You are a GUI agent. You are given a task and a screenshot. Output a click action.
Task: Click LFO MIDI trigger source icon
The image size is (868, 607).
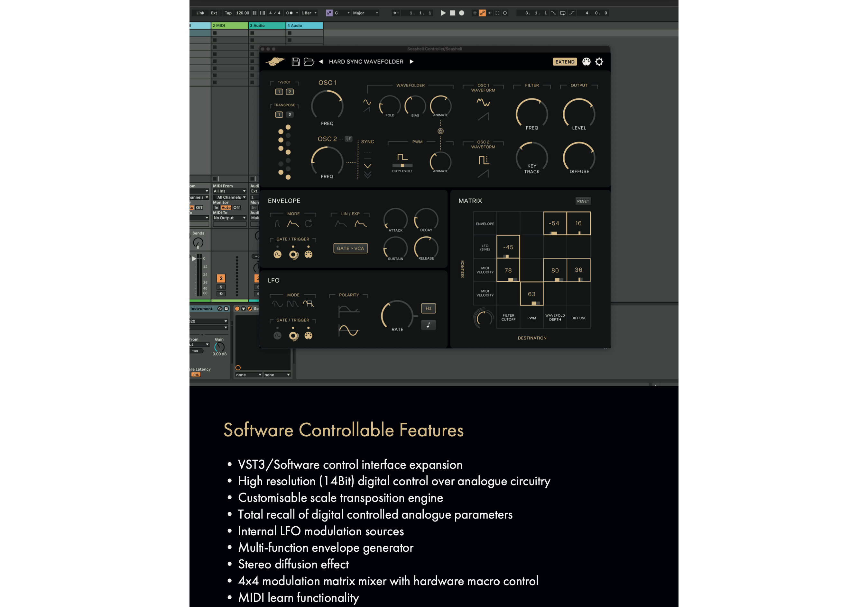[x=309, y=336]
